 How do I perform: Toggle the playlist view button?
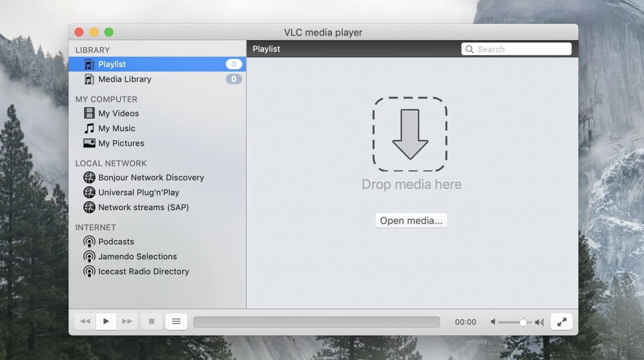pyautogui.click(x=176, y=321)
